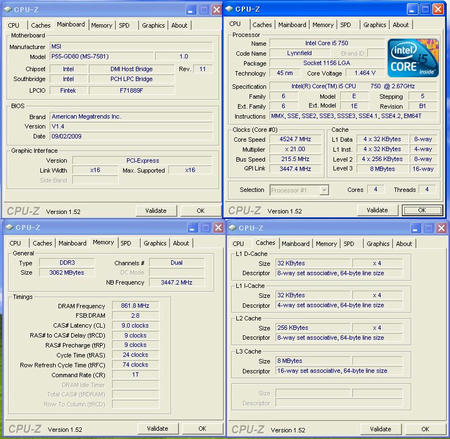Viewport: 450px width, 439px height.
Task: Click the DRAM Frequency value field
Action: pyautogui.click(x=135, y=306)
